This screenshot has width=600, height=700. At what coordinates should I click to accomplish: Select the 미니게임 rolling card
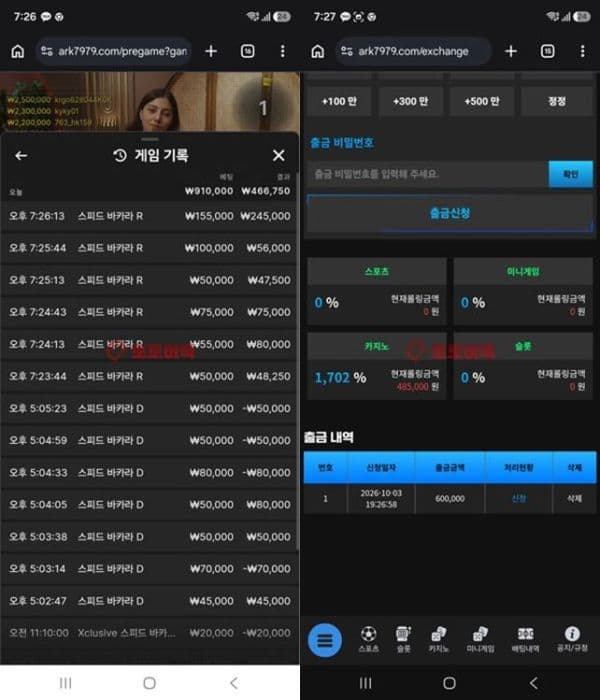(x=523, y=292)
